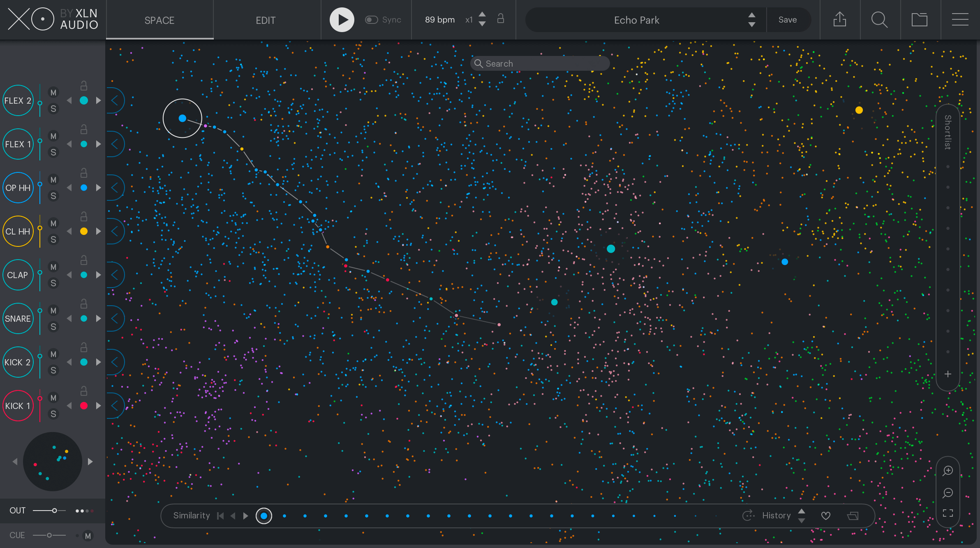This screenshot has width=980, height=548.
Task: Select the KICK 1 channel pad
Action: coord(18,406)
